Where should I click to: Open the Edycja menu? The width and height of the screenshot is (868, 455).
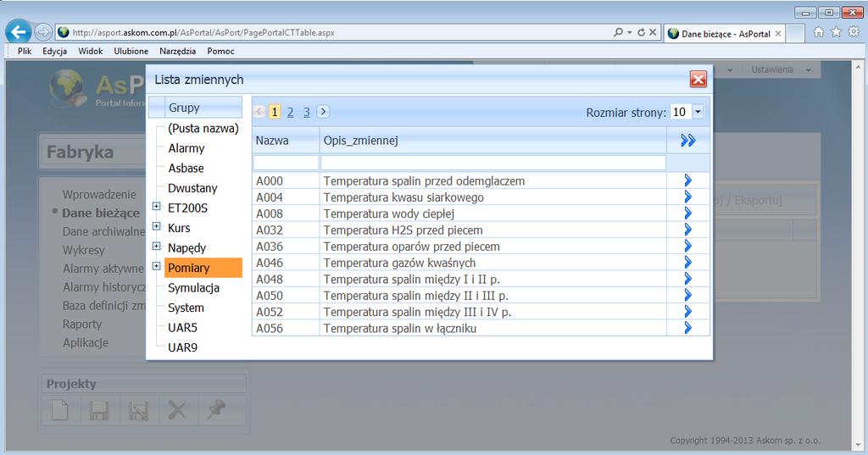tap(55, 51)
